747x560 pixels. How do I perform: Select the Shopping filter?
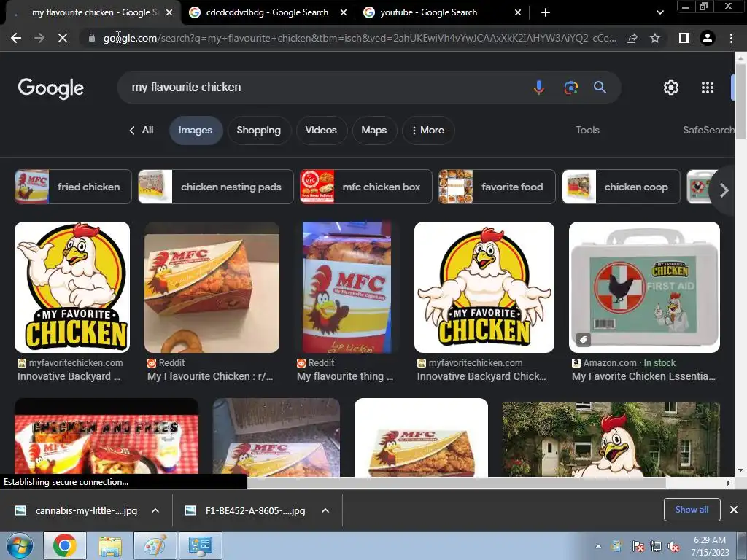tap(259, 130)
